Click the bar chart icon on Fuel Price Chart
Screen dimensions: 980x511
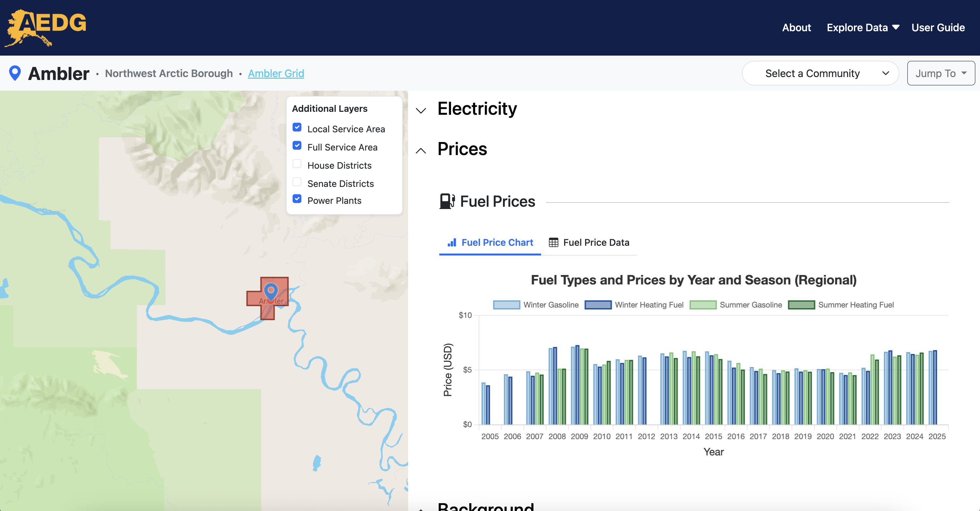452,242
